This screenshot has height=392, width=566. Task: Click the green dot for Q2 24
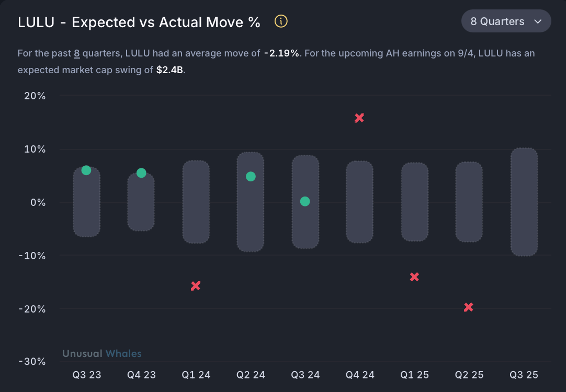point(251,177)
